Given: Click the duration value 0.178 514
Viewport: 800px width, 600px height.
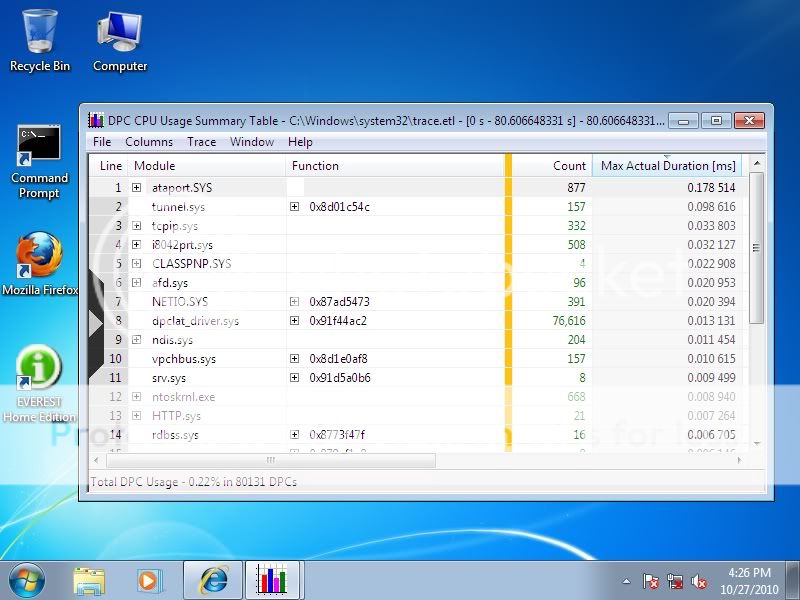Looking at the screenshot, I should point(711,188).
